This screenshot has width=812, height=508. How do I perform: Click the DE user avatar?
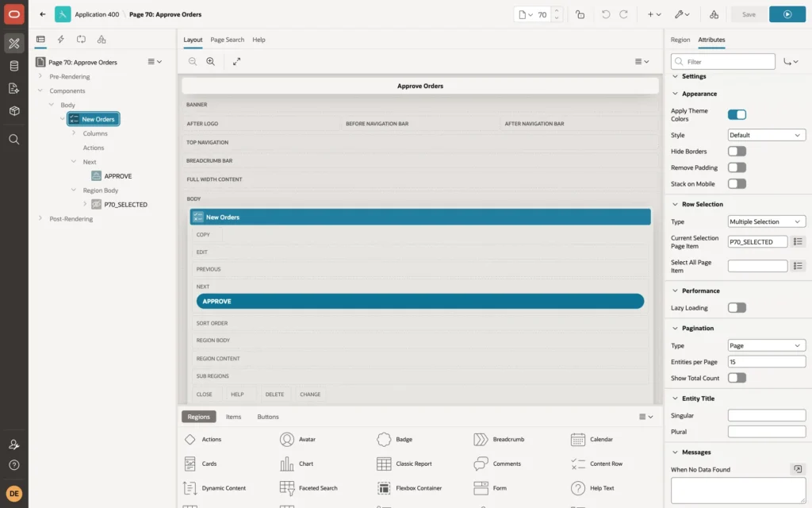[14, 494]
